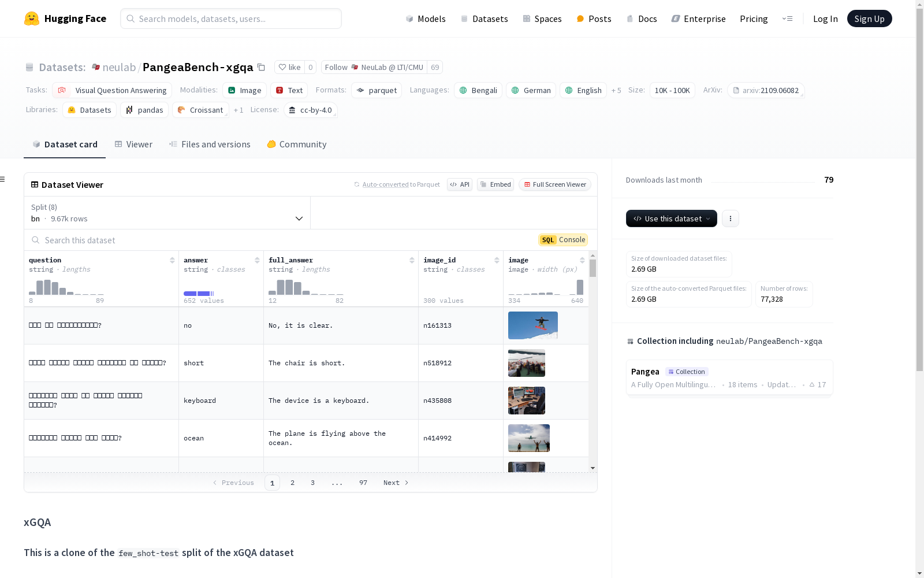Click the plane over ocean thumbnail
The height and width of the screenshot is (578, 924).
529,438
